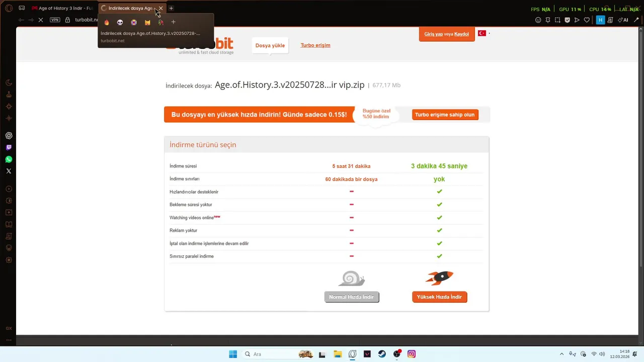Viewport: 644px width, 362px height.
Task: Pick the fire emoji for the tab
Action: [107, 22]
